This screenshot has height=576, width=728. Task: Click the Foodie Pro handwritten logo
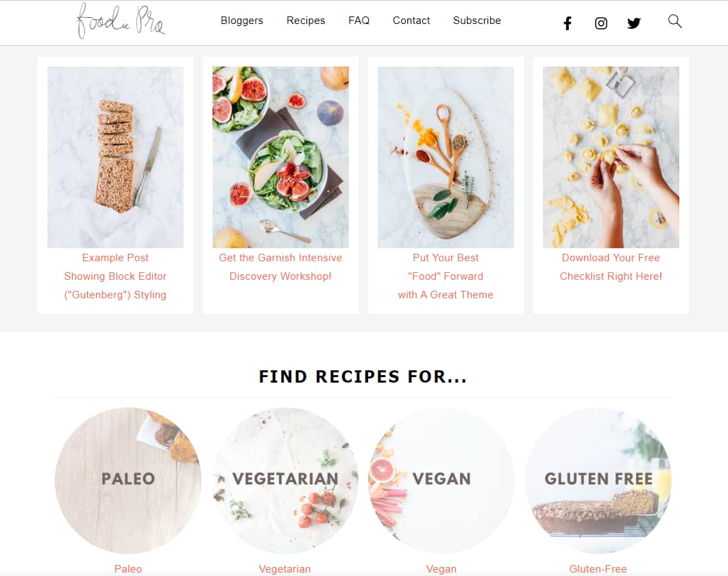(x=121, y=21)
